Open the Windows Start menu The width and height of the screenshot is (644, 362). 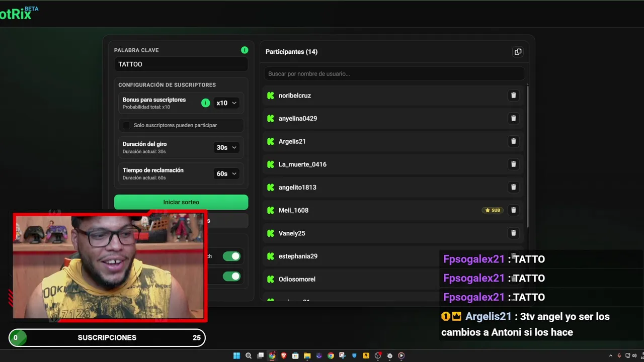point(236,355)
